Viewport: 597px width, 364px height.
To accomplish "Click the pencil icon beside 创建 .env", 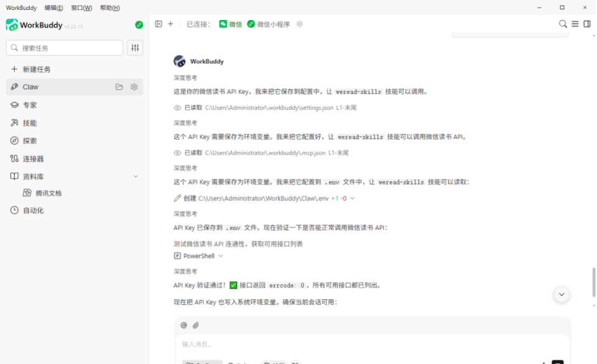I will coord(177,198).
